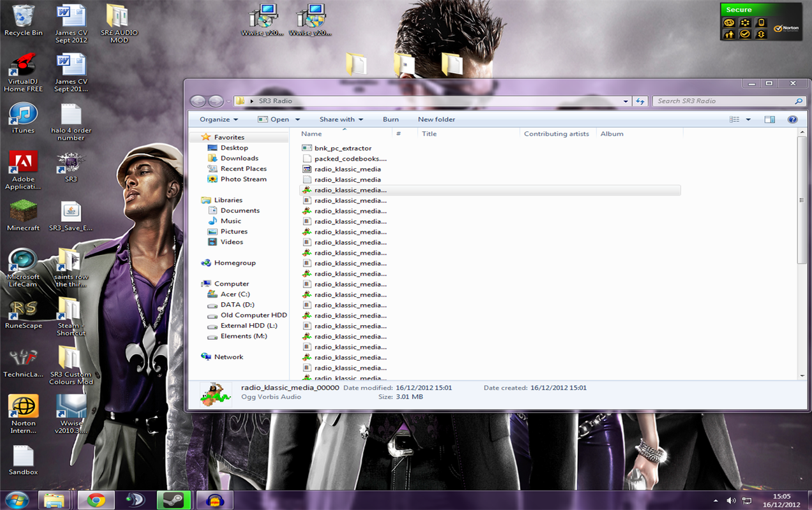Open Elements (M:) drive

(x=244, y=336)
